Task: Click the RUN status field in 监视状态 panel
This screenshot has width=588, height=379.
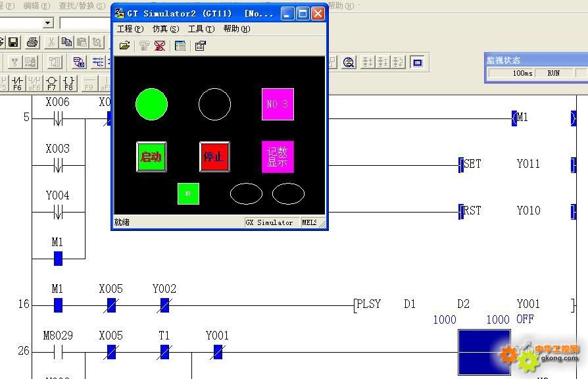Action: [554, 73]
